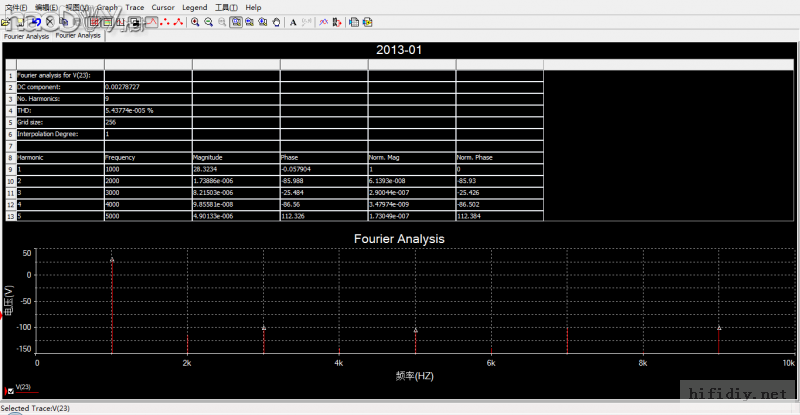Toggle the V(23) trace checkbox

(x=10, y=391)
